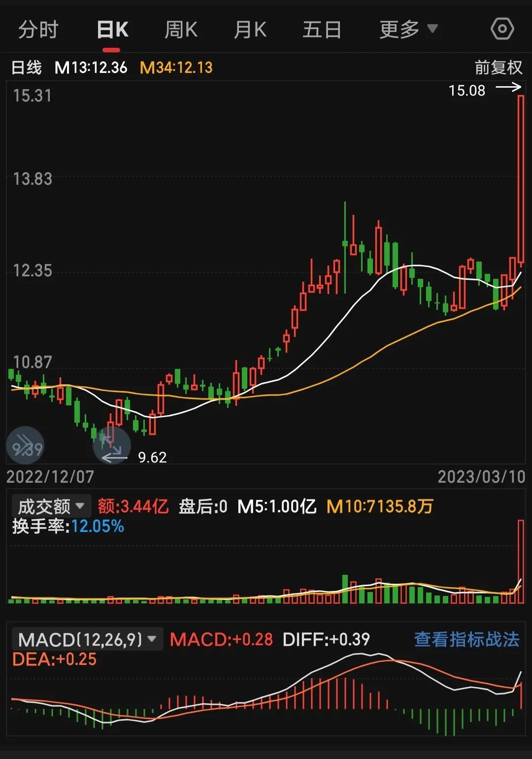Image resolution: width=532 pixels, height=759 pixels.
Task: Switch to the 月K tab
Action: pos(250,30)
